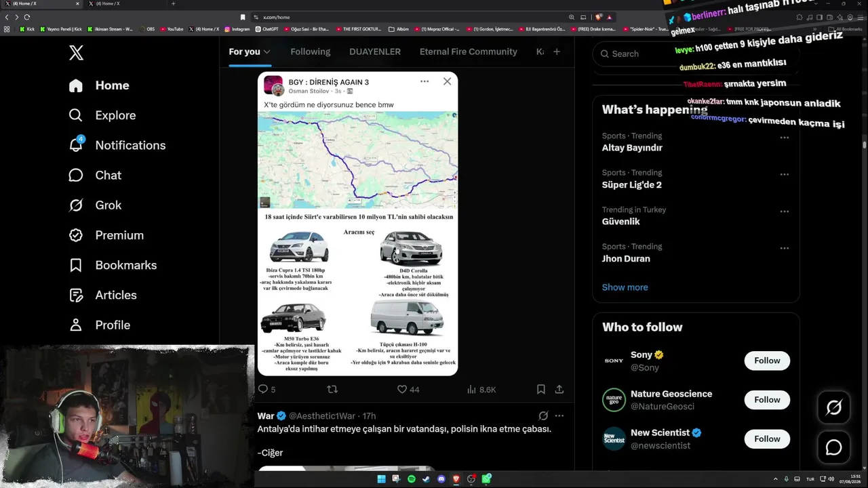Reload the page in the browser toolbar

pos(27,17)
